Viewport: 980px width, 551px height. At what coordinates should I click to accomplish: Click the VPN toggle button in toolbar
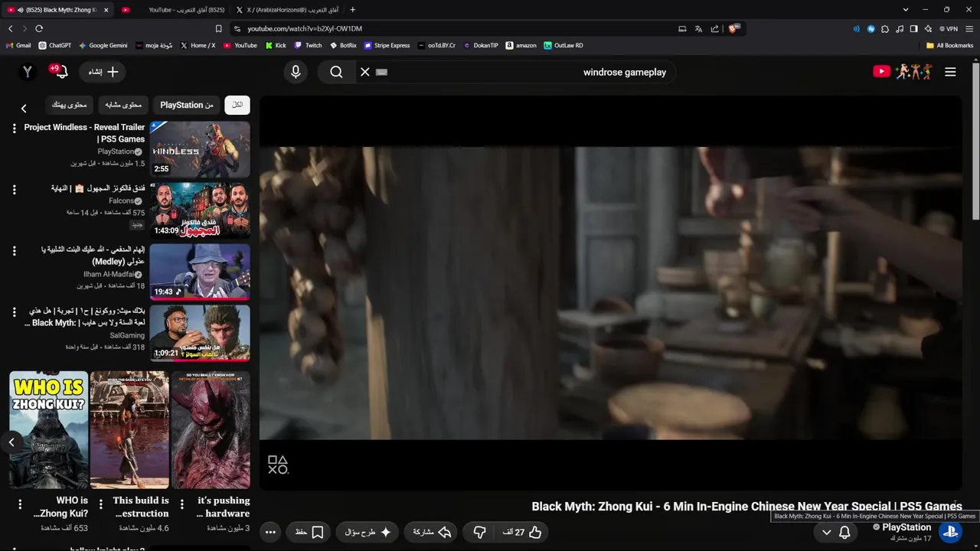[x=949, y=28]
